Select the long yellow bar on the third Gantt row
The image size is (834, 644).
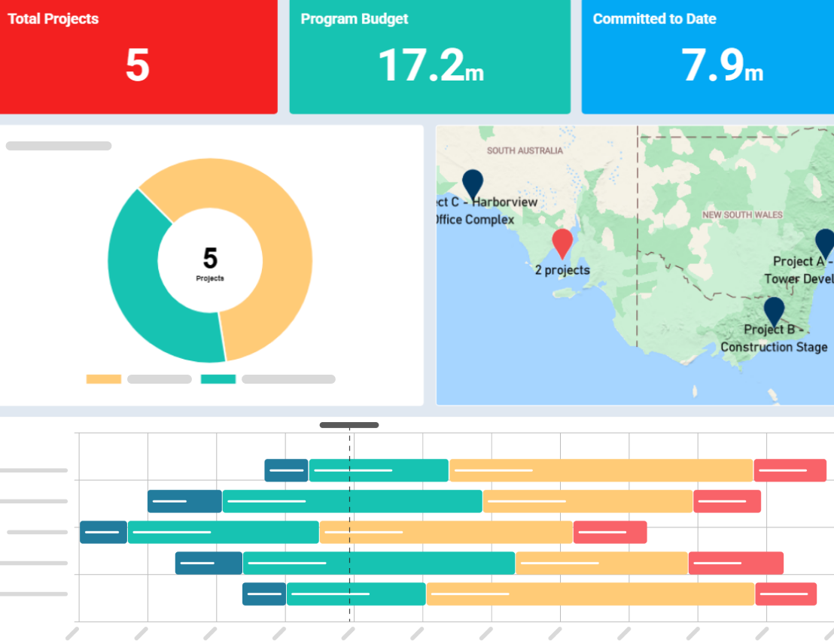pos(444,532)
